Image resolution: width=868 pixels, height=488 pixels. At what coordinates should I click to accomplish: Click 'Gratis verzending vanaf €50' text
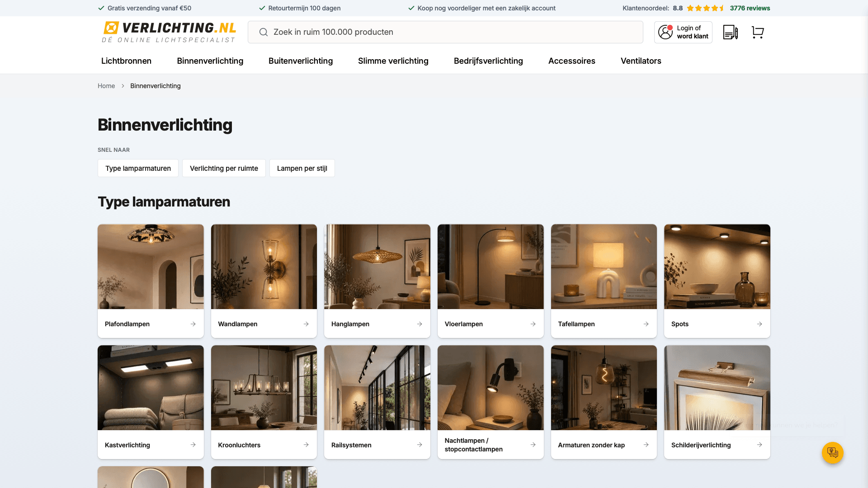[149, 8]
